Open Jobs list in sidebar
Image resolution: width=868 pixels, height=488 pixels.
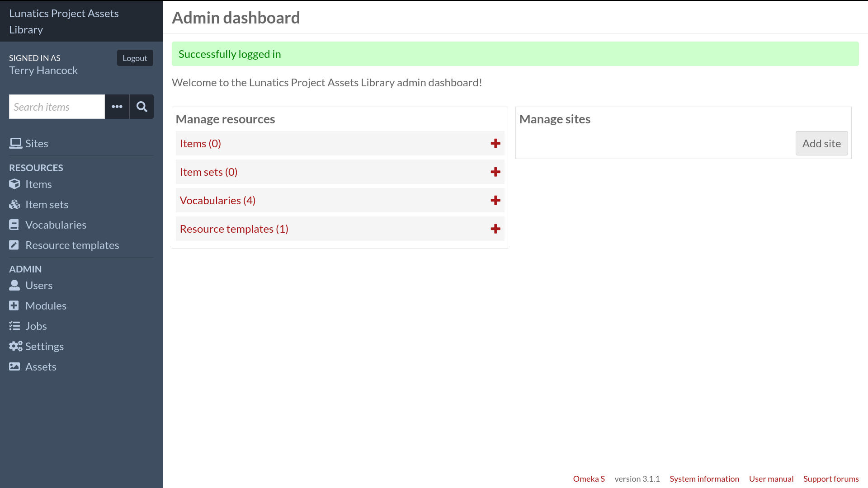tap(36, 326)
